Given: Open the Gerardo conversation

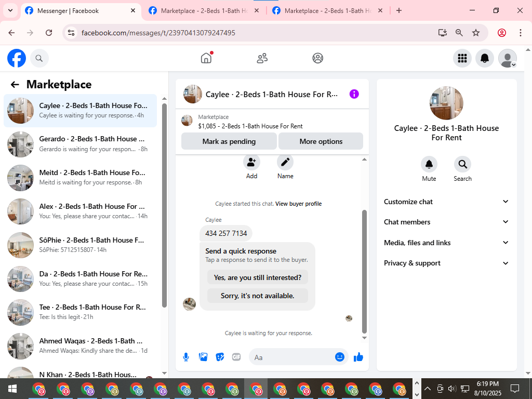Looking at the screenshot, I should coord(81,144).
